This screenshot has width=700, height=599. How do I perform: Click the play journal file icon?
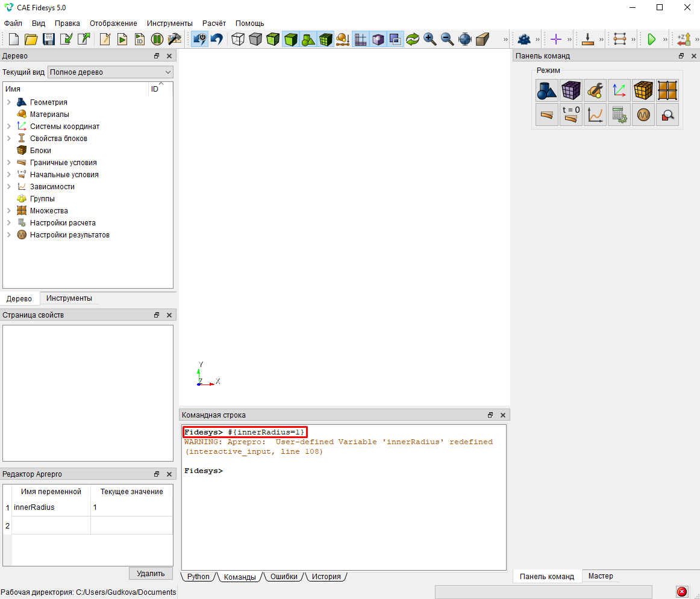pos(122,39)
